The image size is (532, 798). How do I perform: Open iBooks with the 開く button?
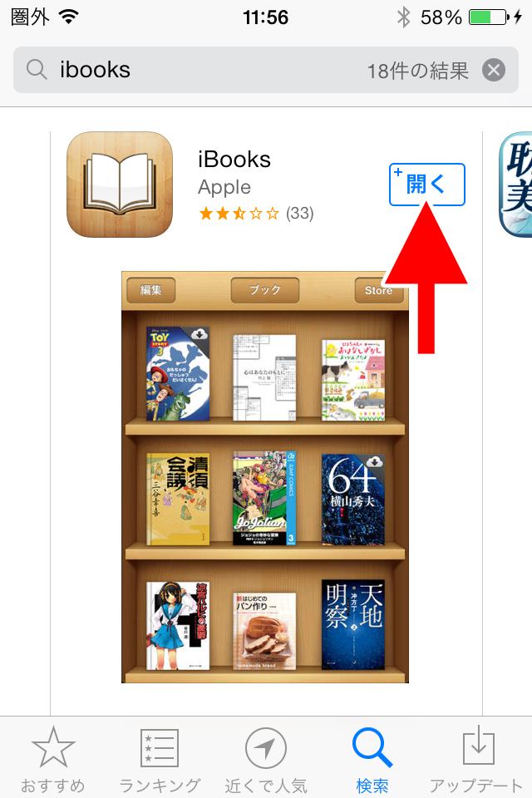point(427,185)
